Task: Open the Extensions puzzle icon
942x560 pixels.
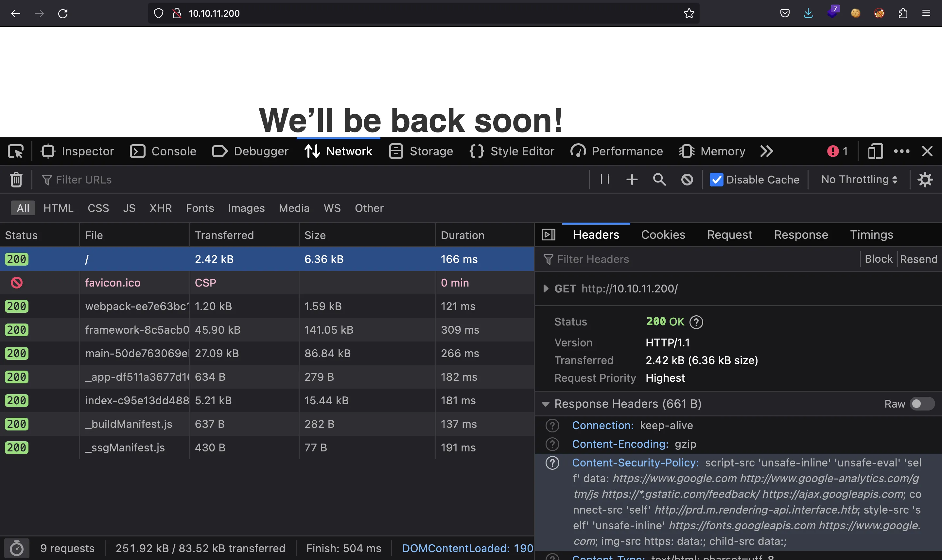Action: pos(903,14)
